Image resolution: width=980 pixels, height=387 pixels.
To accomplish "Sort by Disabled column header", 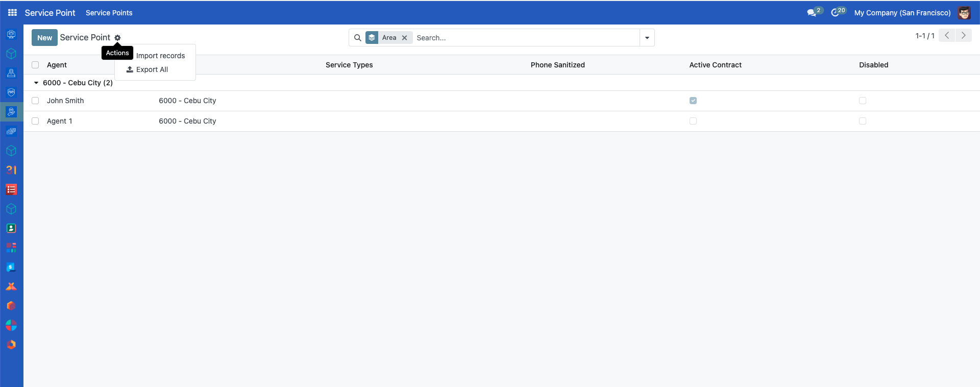I will coord(873,65).
